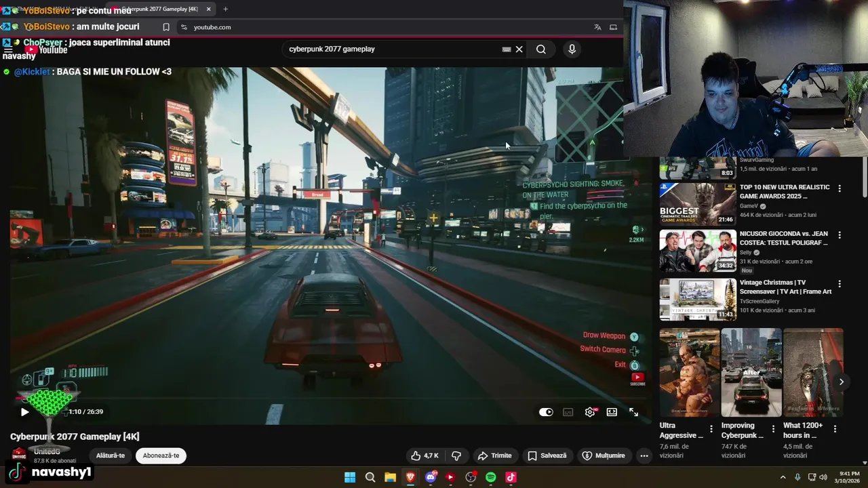Open options for TOP 10 NEW ULTRA REALISTIC
This screenshot has width=868, height=488.
(840, 188)
